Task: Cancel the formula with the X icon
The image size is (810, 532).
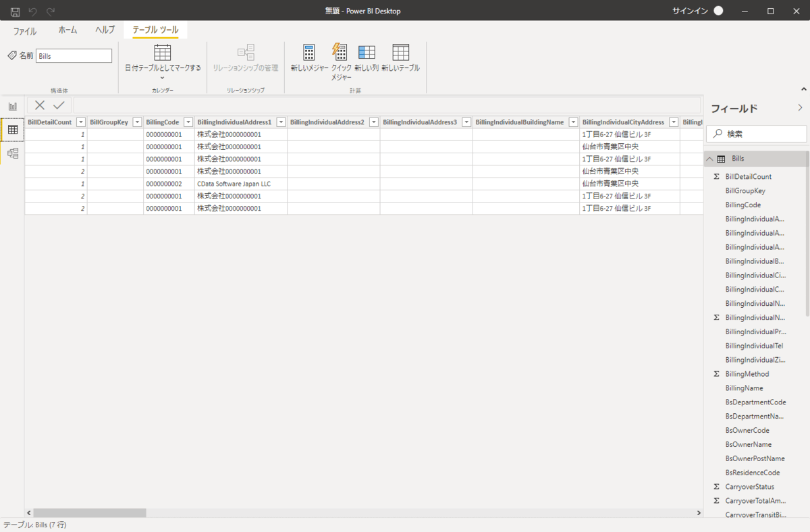Action: [x=40, y=105]
